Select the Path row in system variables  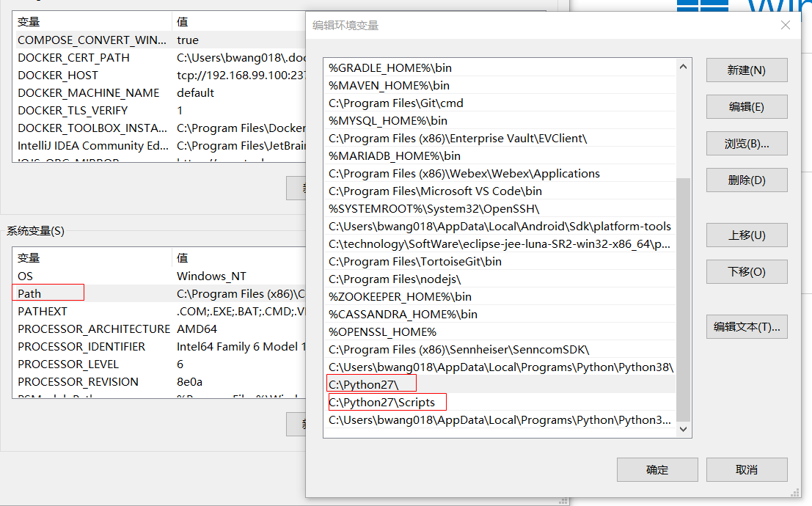[47, 292]
